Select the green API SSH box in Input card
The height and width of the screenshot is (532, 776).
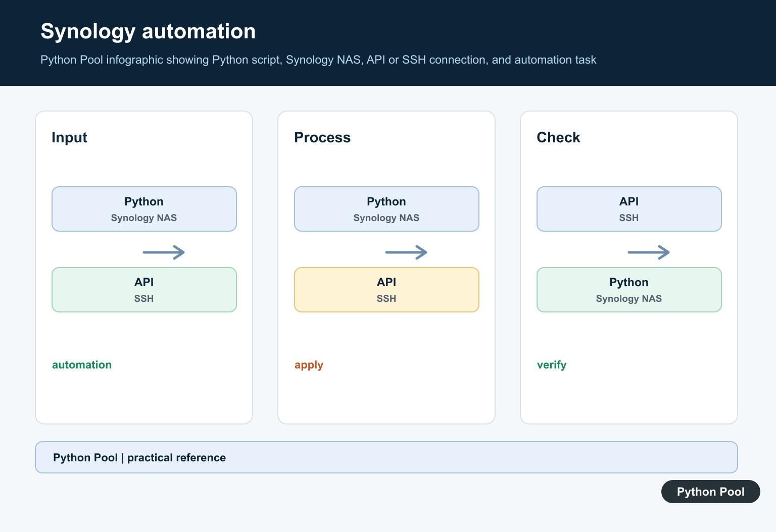pyautogui.click(x=144, y=290)
